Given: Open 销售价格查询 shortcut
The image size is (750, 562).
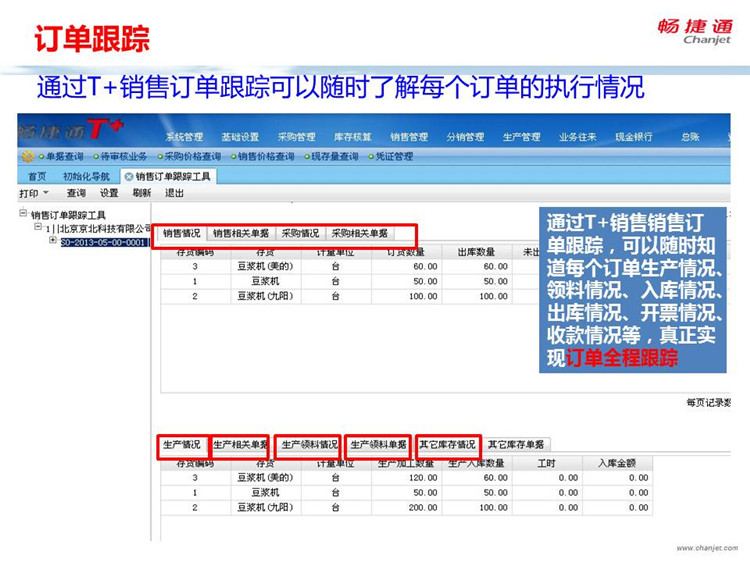Looking at the screenshot, I should (x=263, y=156).
